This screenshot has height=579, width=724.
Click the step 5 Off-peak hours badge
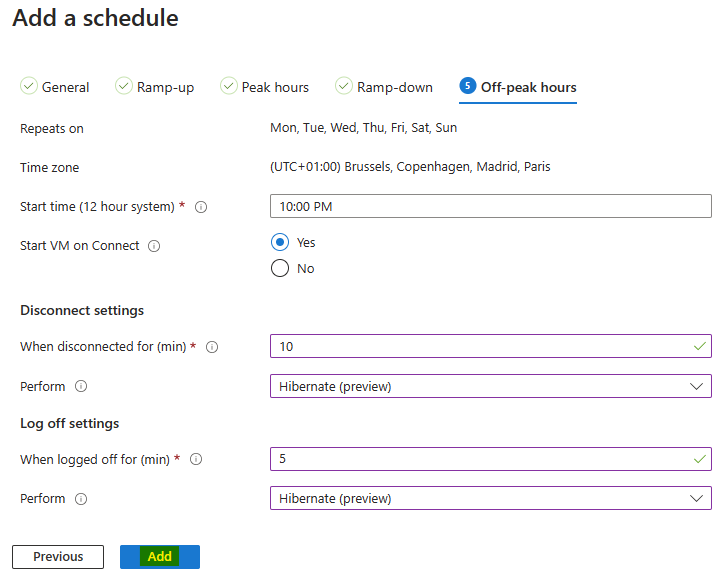[x=467, y=86]
